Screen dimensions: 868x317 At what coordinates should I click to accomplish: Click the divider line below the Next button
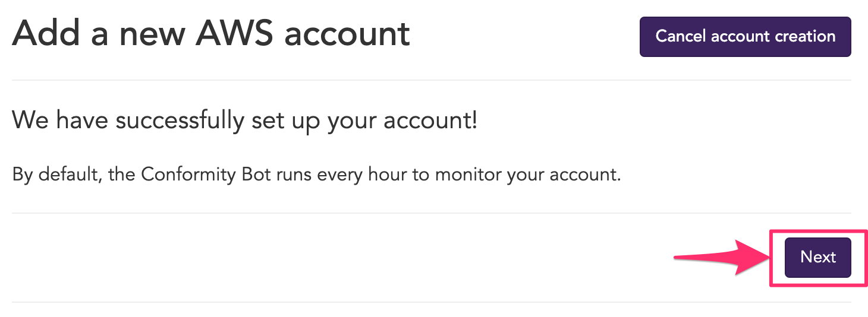(x=431, y=302)
